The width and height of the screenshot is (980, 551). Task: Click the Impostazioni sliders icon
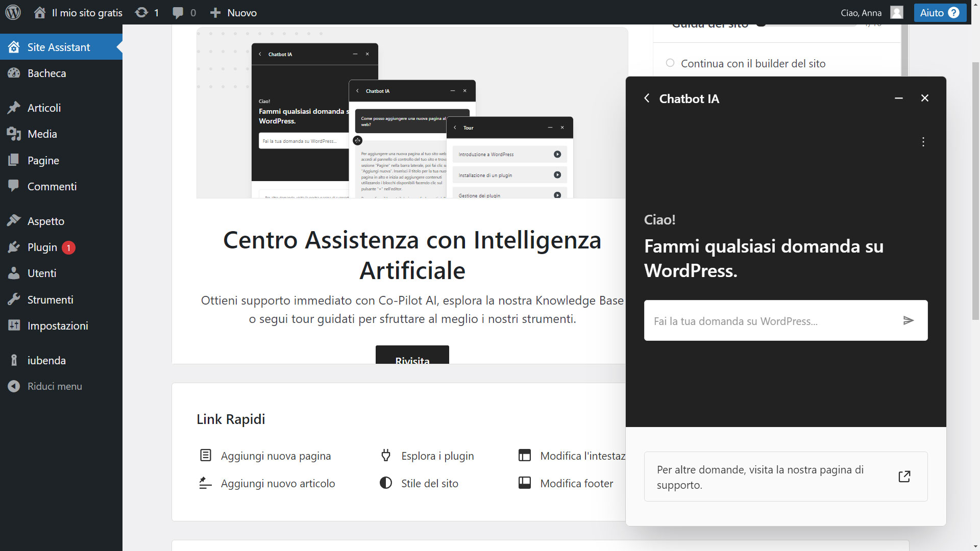pos(14,325)
